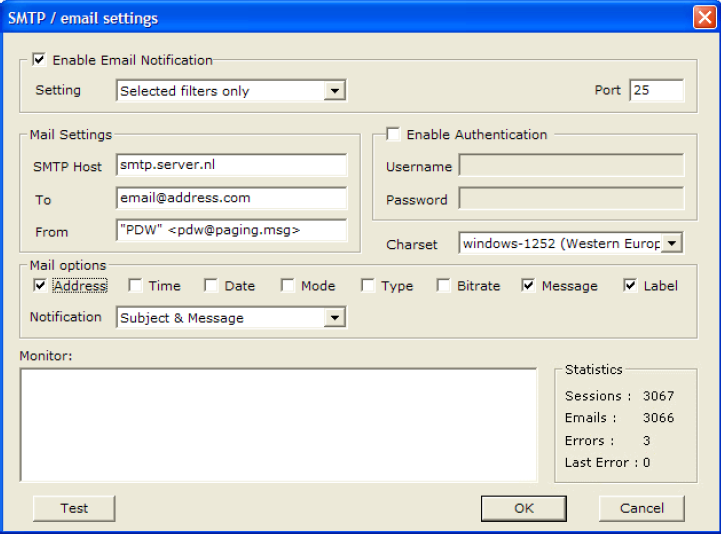Expand the Charset dropdown list

coord(672,243)
